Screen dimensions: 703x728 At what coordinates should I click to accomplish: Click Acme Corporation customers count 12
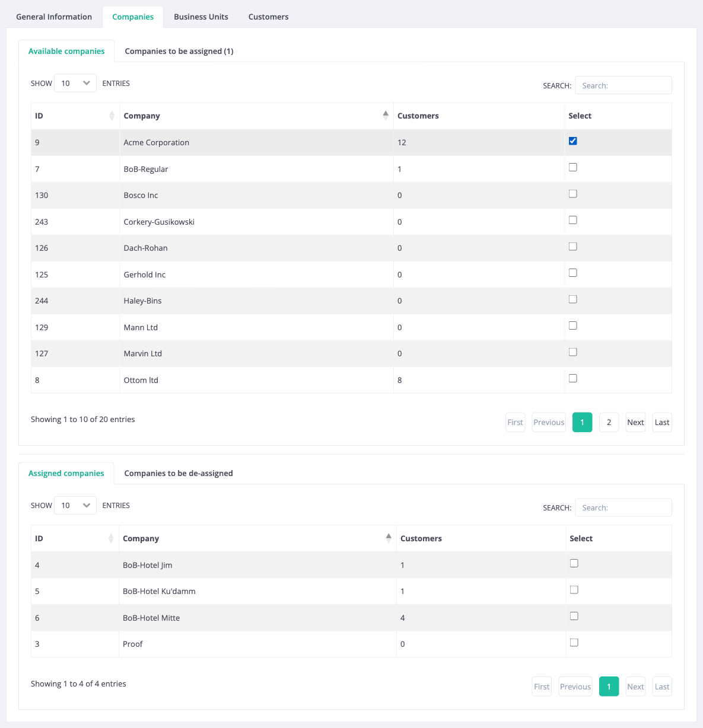click(402, 142)
